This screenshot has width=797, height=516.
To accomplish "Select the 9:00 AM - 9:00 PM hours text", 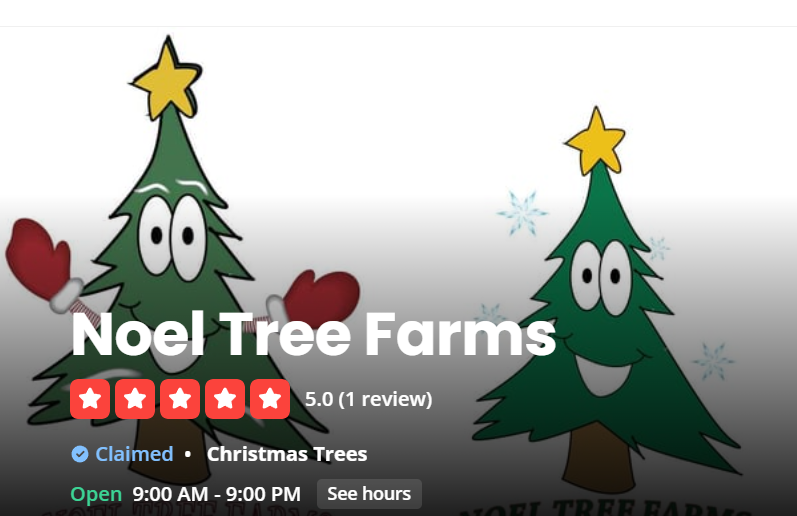I will coord(217,494).
